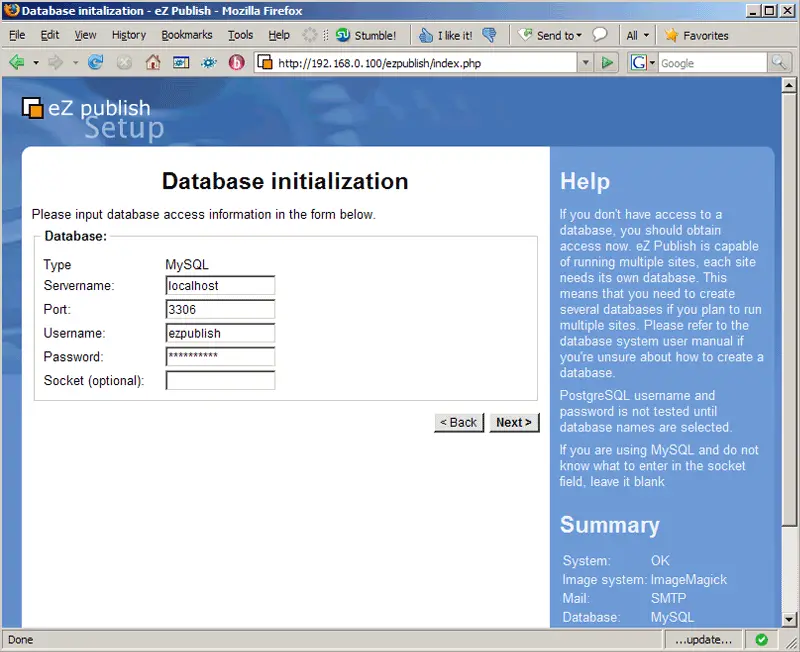This screenshot has height=652, width=800.
Task: Click the Firefox icon in title bar
Action: click(x=11, y=10)
